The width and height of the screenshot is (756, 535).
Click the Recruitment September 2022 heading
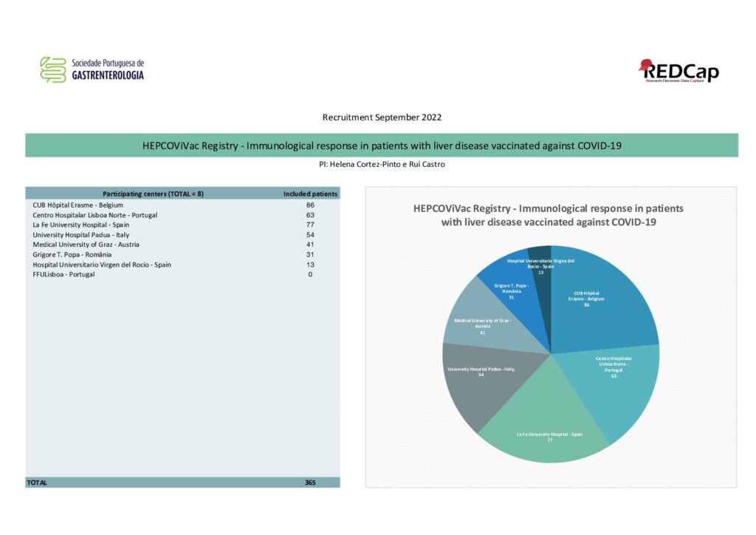pos(382,117)
